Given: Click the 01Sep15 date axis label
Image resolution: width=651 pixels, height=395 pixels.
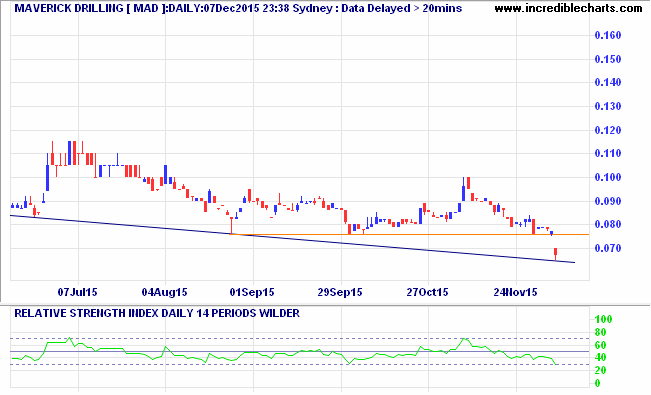Looking at the screenshot, I should (x=252, y=292).
